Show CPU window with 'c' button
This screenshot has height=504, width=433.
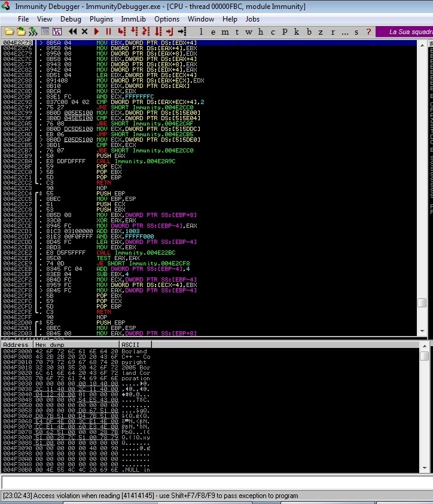273,32
